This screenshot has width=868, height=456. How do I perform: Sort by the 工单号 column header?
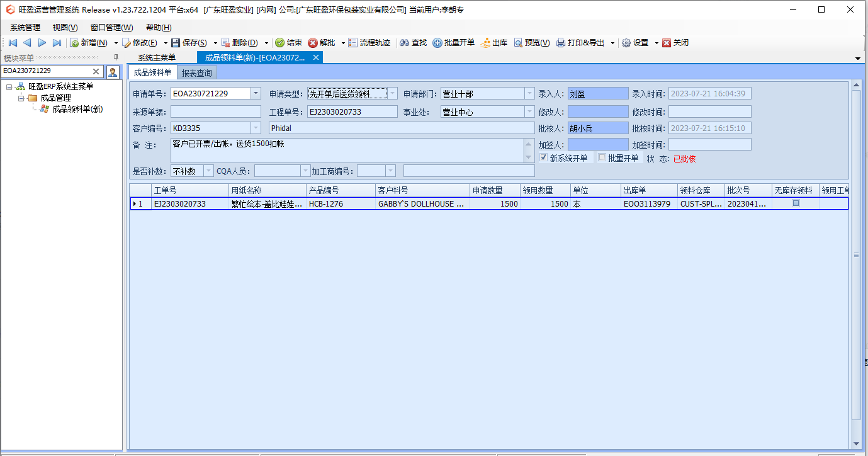click(x=190, y=190)
